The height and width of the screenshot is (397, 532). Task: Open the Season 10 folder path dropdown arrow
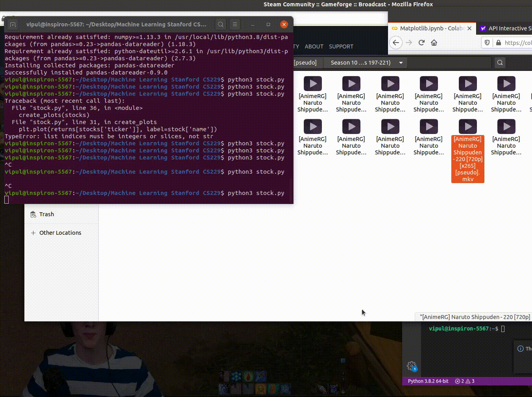coord(401,63)
